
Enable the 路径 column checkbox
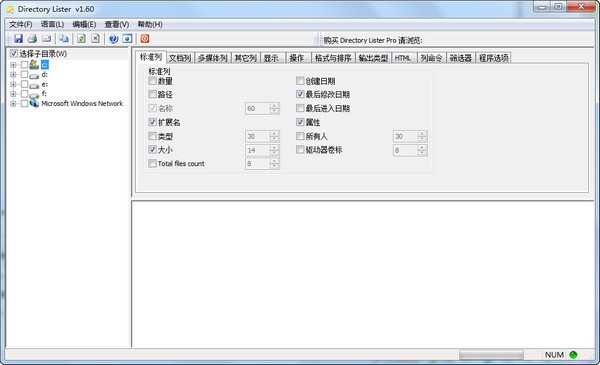pyautogui.click(x=152, y=94)
